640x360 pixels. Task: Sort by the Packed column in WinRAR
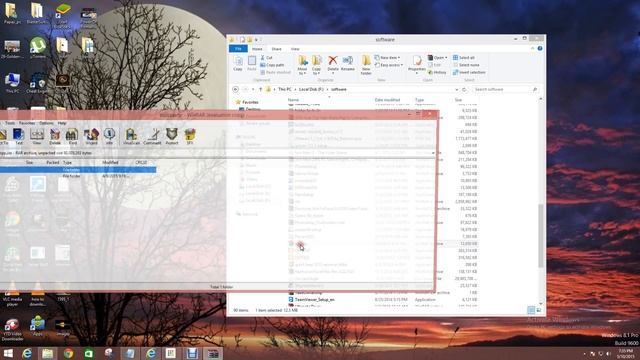(x=52, y=162)
